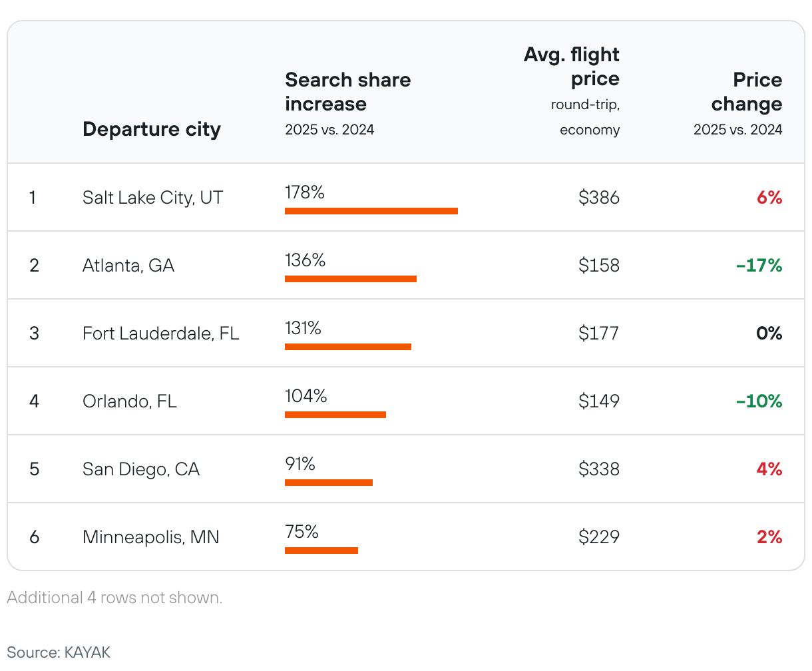812x671 pixels.
Task: Click the Avg. flight price header
Action: [571, 67]
